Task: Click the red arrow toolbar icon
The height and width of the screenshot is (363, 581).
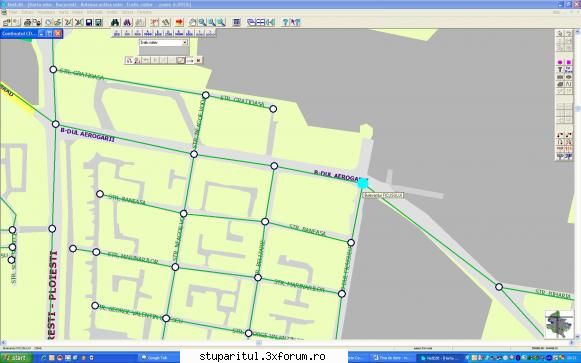Action: [179, 22]
